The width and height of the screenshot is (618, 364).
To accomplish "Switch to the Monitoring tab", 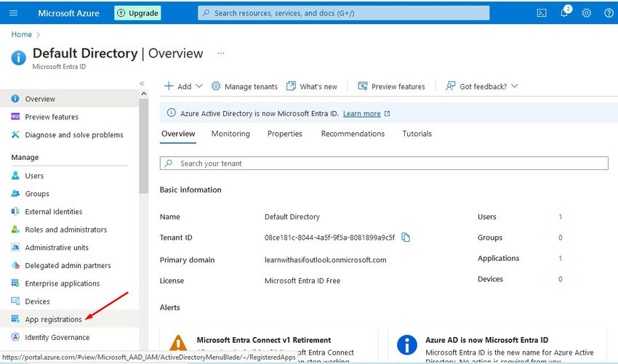I will coord(230,134).
